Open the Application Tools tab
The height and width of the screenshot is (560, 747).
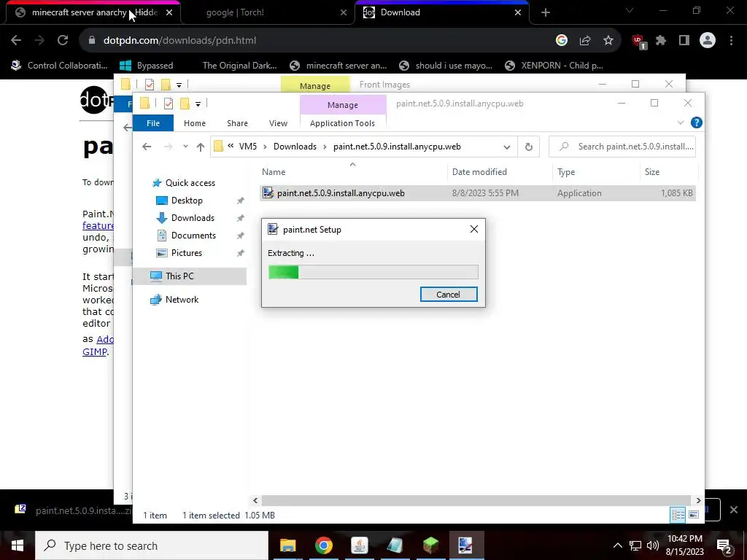[x=342, y=122]
